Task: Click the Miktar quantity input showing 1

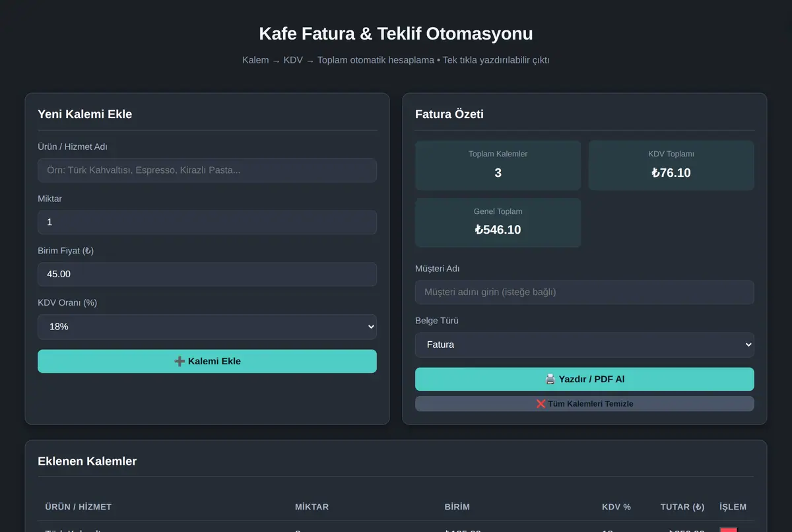Action: (207, 222)
